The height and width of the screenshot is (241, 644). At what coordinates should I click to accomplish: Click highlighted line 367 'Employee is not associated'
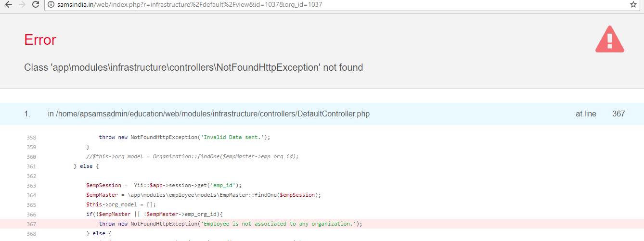point(322,224)
